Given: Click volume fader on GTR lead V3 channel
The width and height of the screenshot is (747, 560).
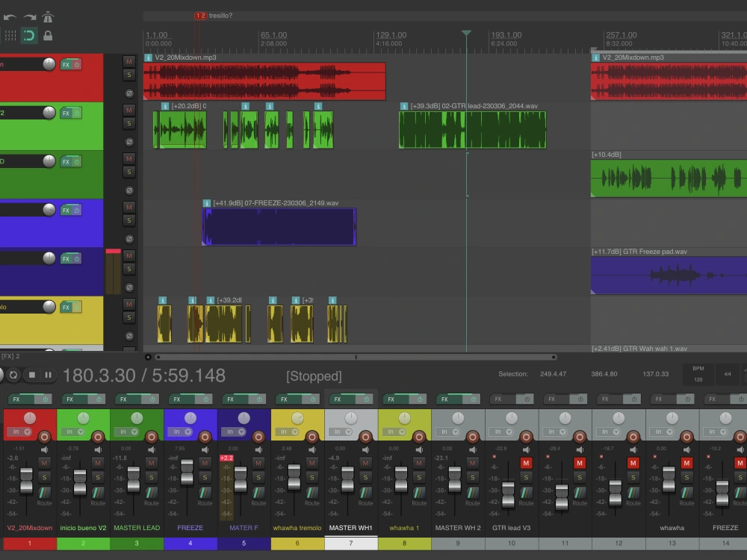Looking at the screenshot, I should click(508, 494).
